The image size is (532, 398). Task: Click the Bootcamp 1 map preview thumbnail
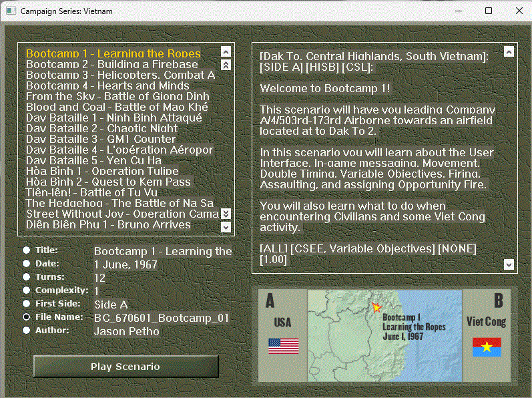(x=384, y=335)
